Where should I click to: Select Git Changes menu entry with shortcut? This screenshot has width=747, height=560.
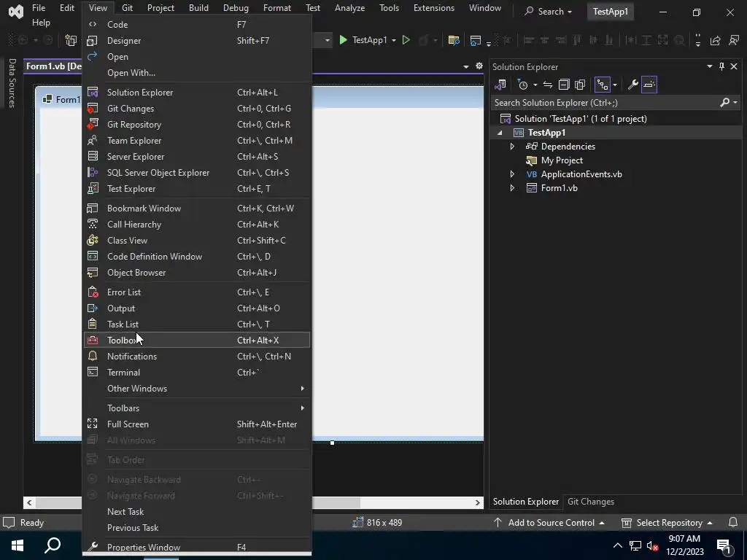coord(197,109)
